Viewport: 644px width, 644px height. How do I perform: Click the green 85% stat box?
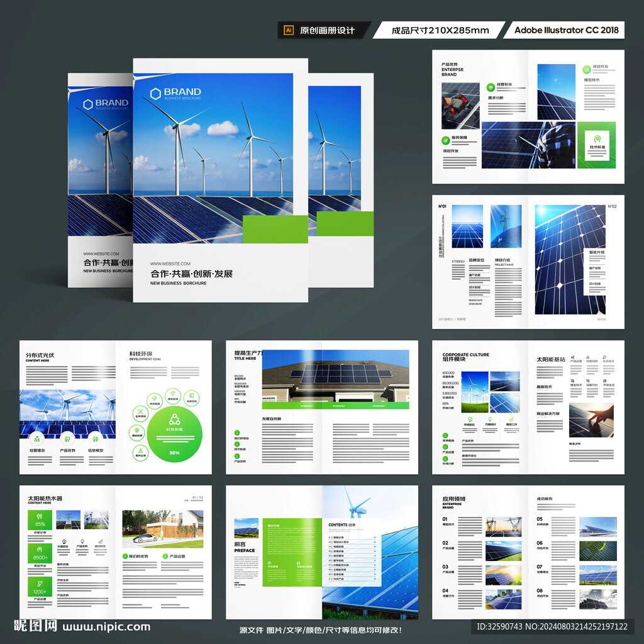coord(40,520)
